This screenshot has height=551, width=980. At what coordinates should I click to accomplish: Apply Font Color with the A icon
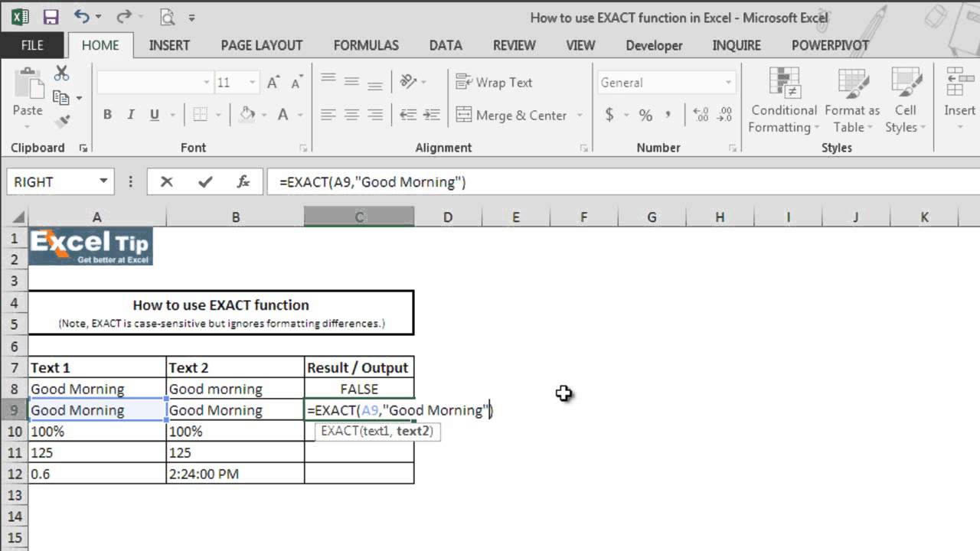(283, 115)
